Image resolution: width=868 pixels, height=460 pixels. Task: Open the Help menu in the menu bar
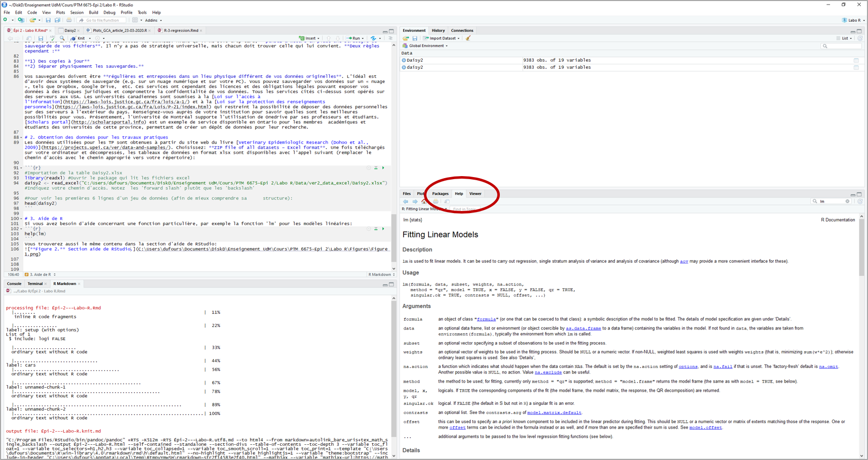coord(156,12)
